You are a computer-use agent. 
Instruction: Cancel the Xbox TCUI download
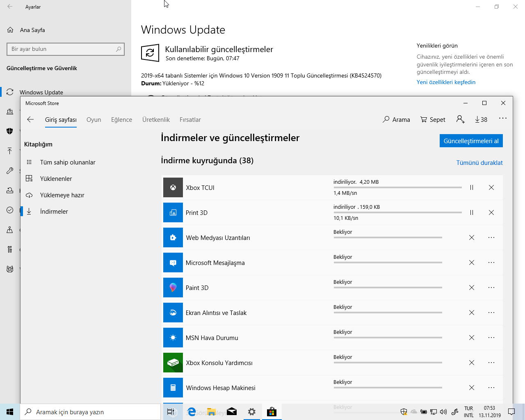point(491,187)
